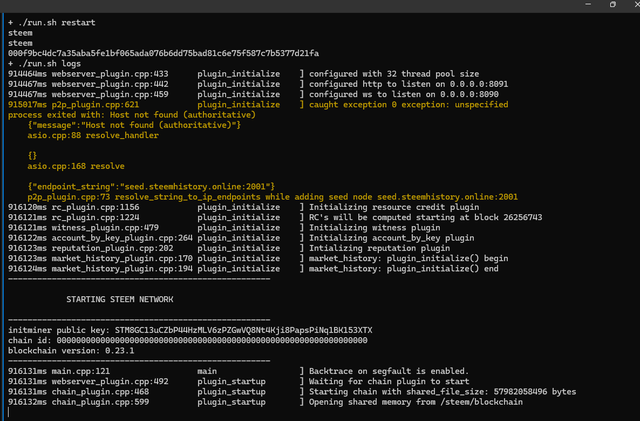Click the 'STARTING STEEM NETWORK' banner text
The image size is (640, 421).
[x=120, y=299]
